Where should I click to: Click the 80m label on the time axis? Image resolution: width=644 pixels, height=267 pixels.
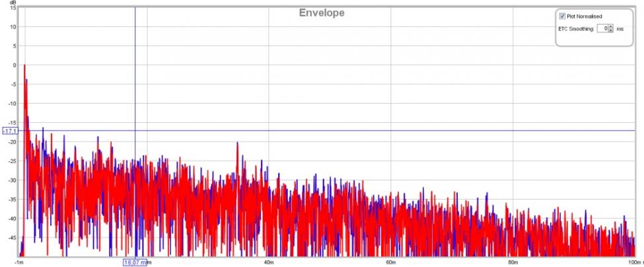pyautogui.click(x=512, y=262)
